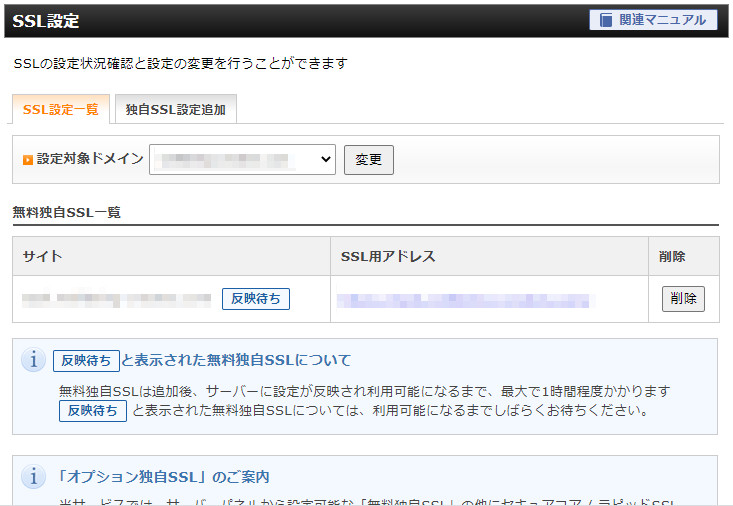Click the 削除 column header

tap(684, 256)
